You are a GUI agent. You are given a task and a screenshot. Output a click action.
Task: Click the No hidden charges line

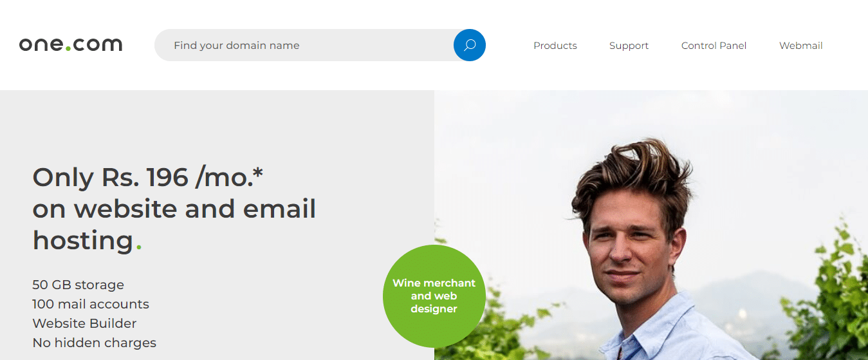click(94, 343)
